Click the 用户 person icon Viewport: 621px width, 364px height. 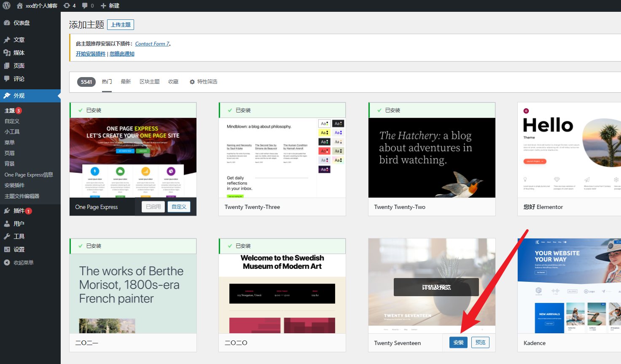point(7,224)
